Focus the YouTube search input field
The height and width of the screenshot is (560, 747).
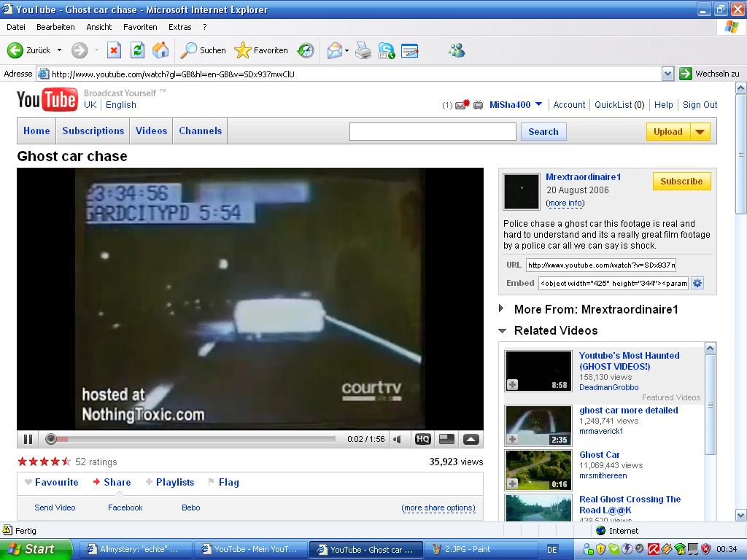click(x=433, y=131)
